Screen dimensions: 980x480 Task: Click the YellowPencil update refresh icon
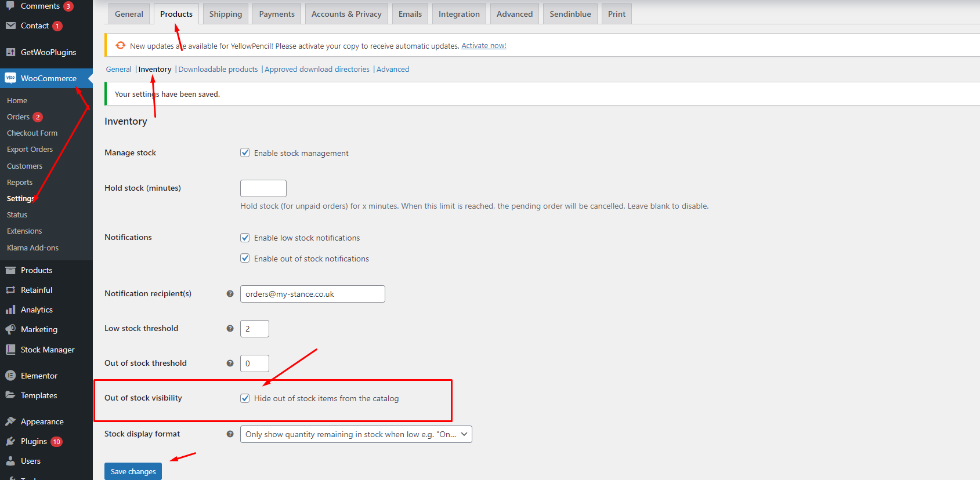click(121, 45)
